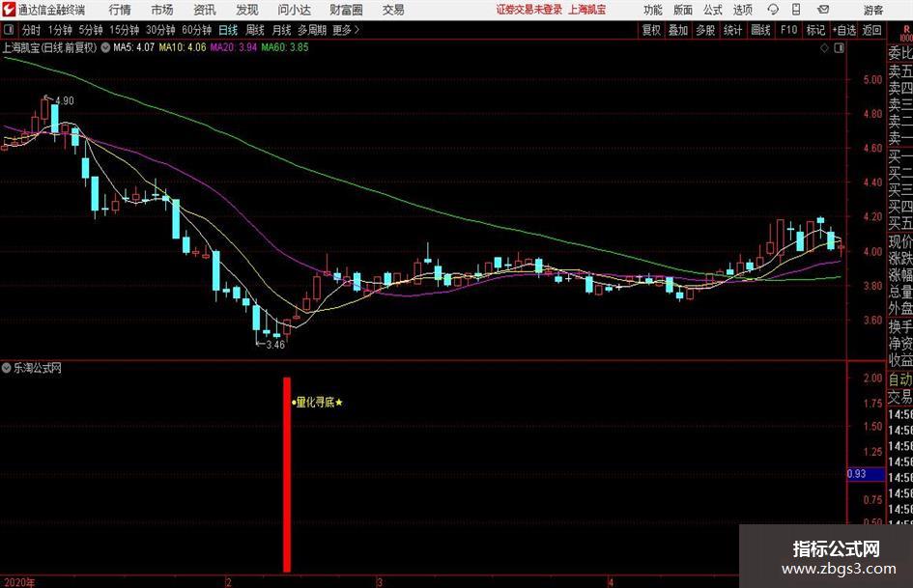Open the 财富圈 menu

click(x=346, y=10)
